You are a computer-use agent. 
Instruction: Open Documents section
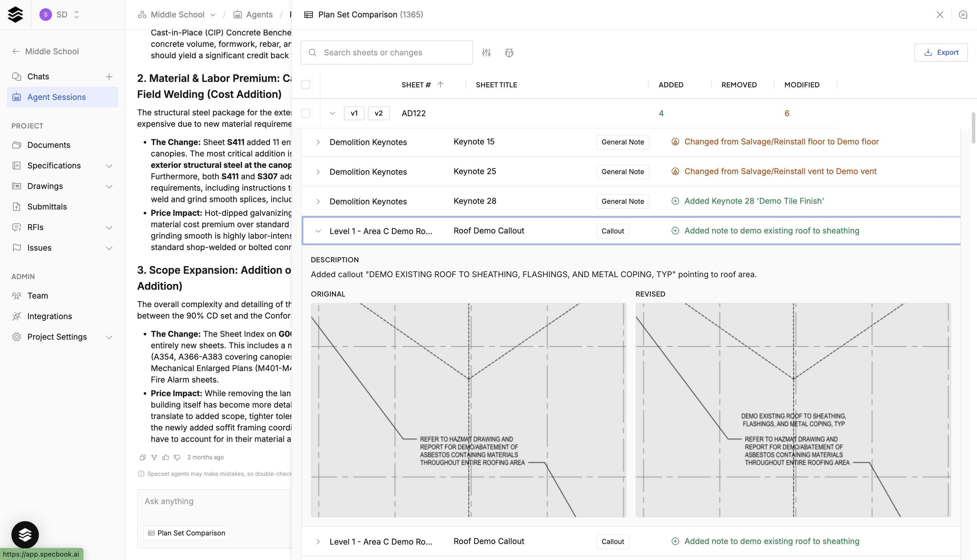tap(49, 145)
